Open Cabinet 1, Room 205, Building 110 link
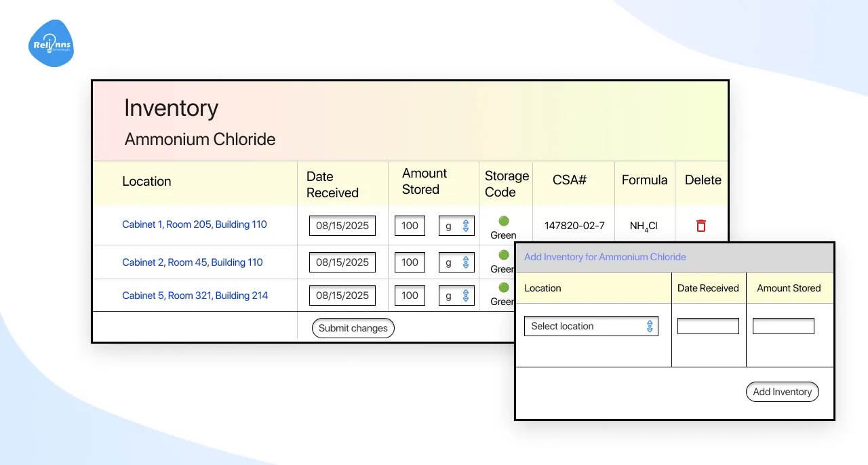The width and height of the screenshot is (868, 465). 195,224
